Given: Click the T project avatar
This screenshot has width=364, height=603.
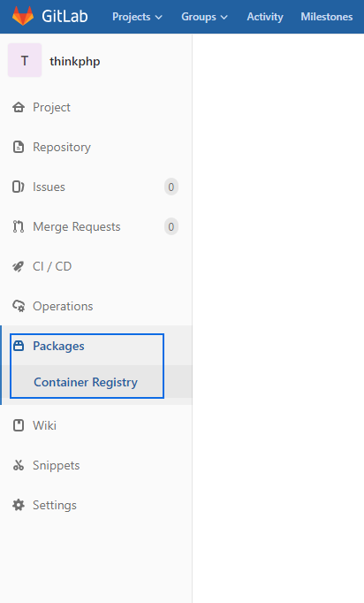Looking at the screenshot, I should point(25,60).
